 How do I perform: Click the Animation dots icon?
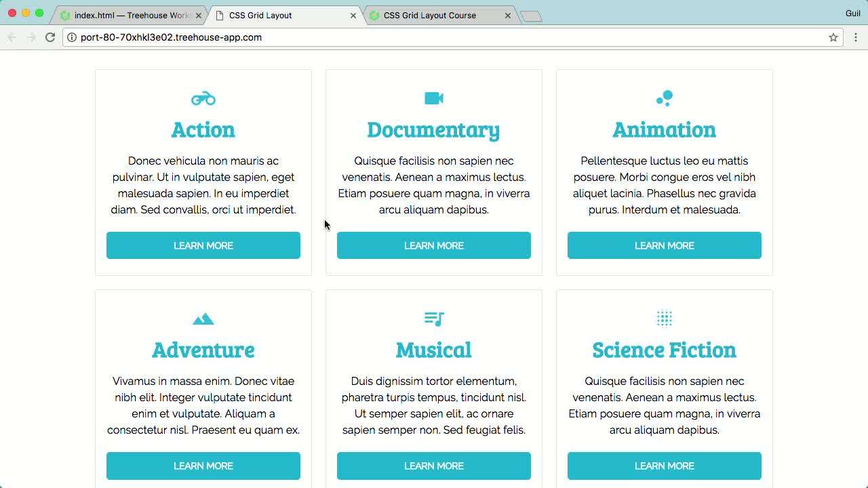(x=664, y=98)
